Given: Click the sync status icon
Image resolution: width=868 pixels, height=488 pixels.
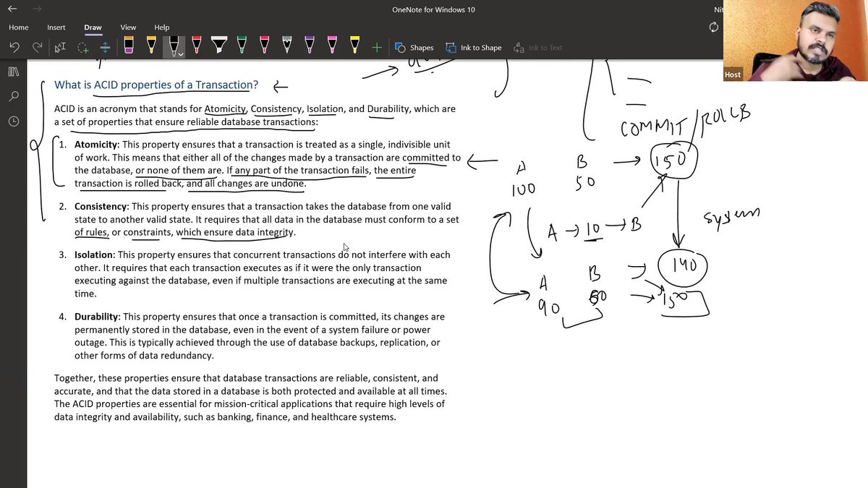Looking at the screenshot, I should (714, 27).
